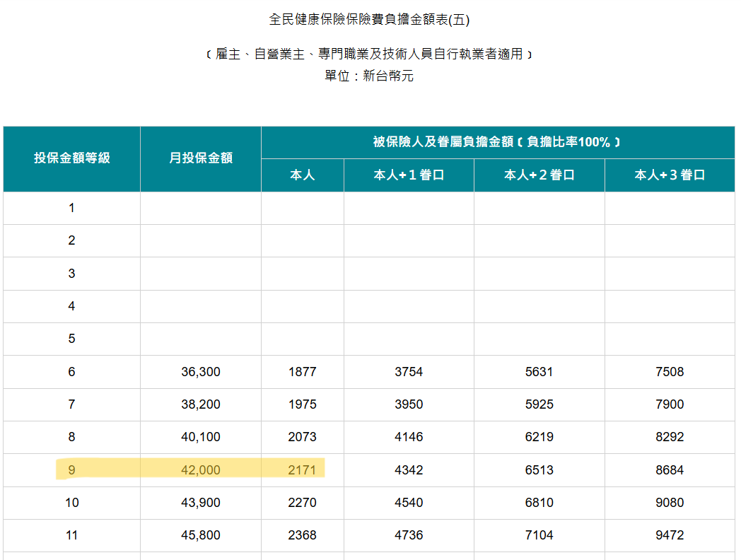Image resolution: width=741 pixels, height=560 pixels.
Task: Click the 被保險人及眷屬負擔金額 header cell
Action: 497,142
